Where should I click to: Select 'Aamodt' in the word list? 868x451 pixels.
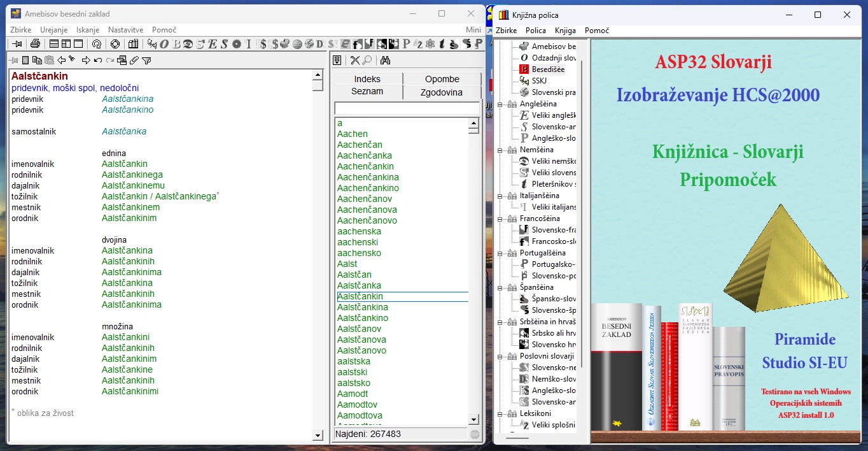(x=353, y=394)
